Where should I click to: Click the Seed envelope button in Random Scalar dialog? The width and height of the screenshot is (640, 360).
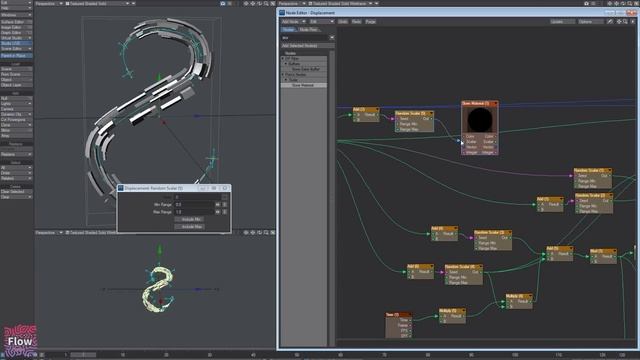click(224, 197)
